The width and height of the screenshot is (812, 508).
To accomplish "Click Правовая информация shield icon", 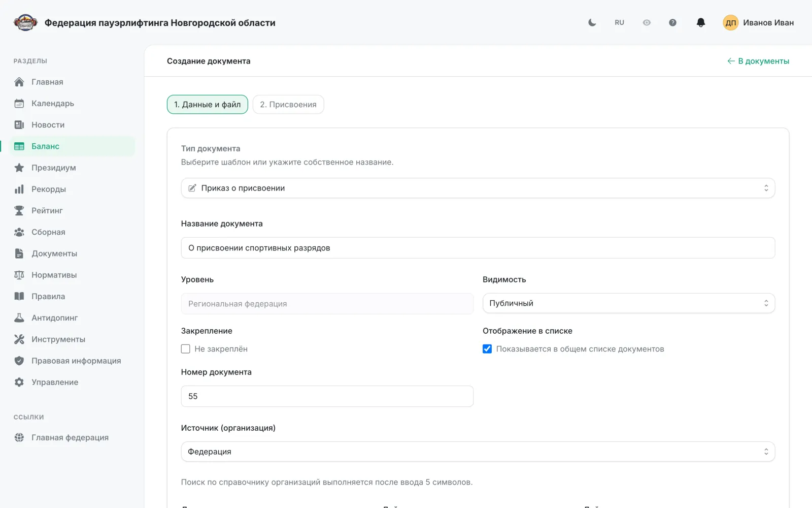I will coord(19,361).
